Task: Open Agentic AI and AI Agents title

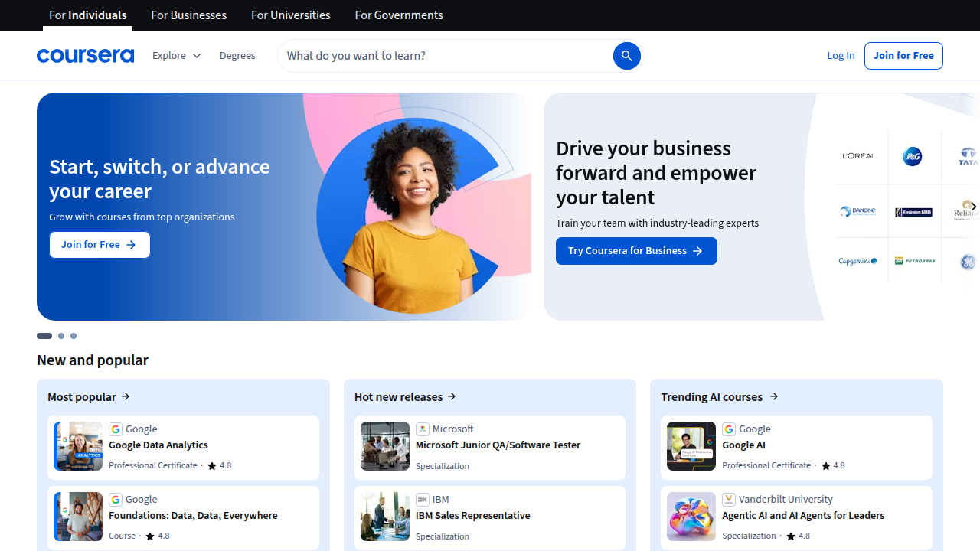Action: [x=803, y=516]
